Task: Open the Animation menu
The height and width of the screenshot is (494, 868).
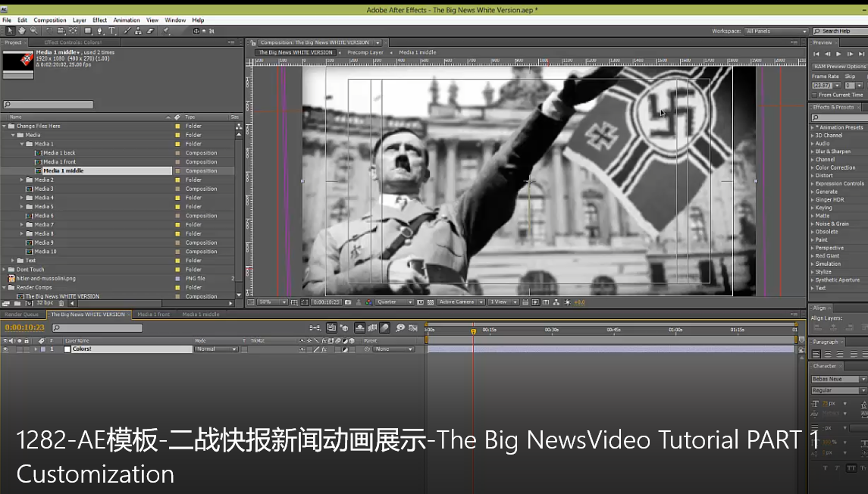Action: tap(126, 20)
